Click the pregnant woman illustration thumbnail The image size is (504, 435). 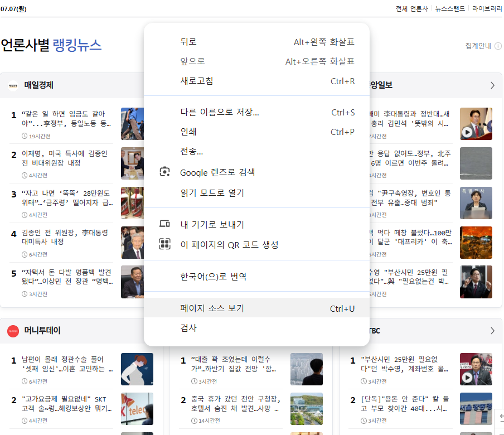(x=137, y=369)
